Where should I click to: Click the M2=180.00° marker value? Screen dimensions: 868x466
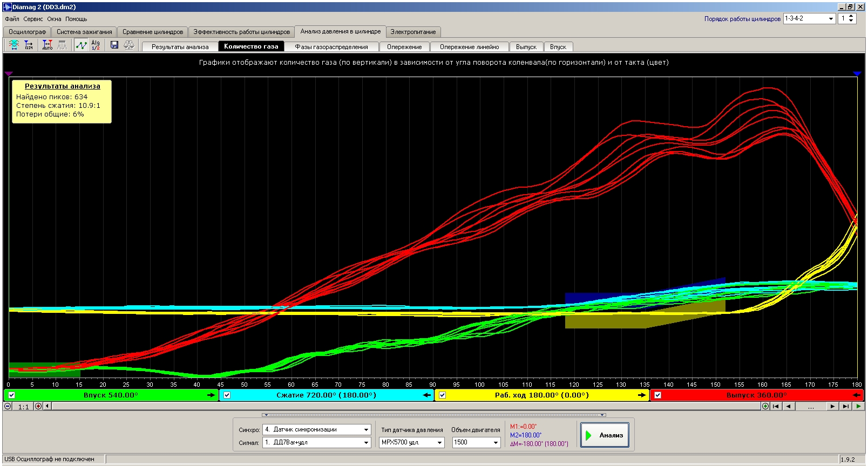[526, 435]
